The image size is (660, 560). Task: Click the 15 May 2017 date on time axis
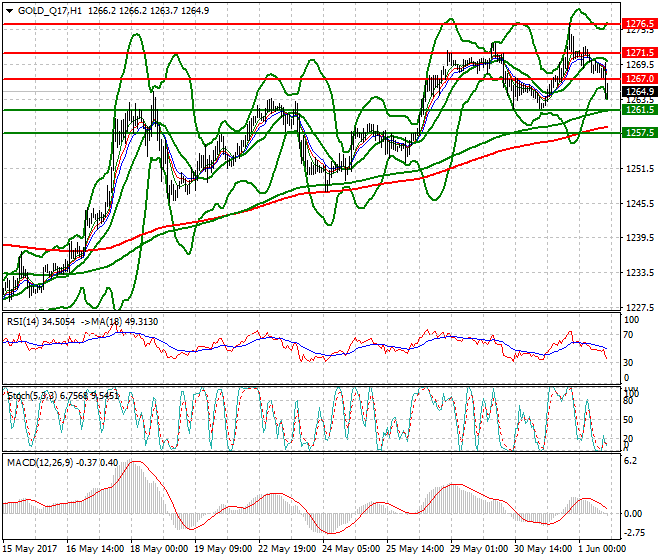pos(29,549)
